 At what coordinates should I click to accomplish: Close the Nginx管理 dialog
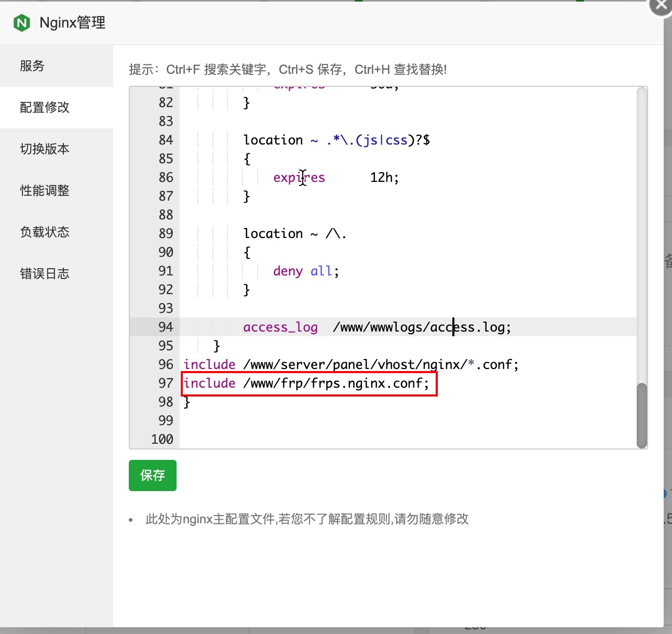(661, 5)
